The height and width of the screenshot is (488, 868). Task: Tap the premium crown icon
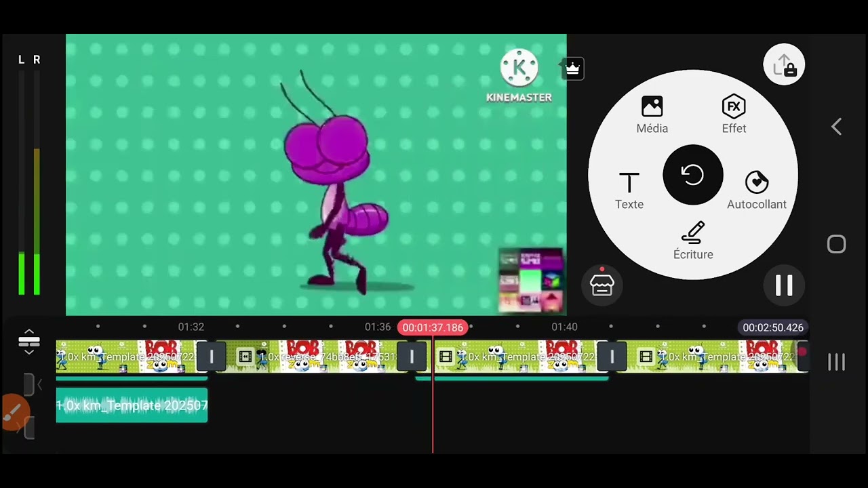pyautogui.click(x=573, y=68)
